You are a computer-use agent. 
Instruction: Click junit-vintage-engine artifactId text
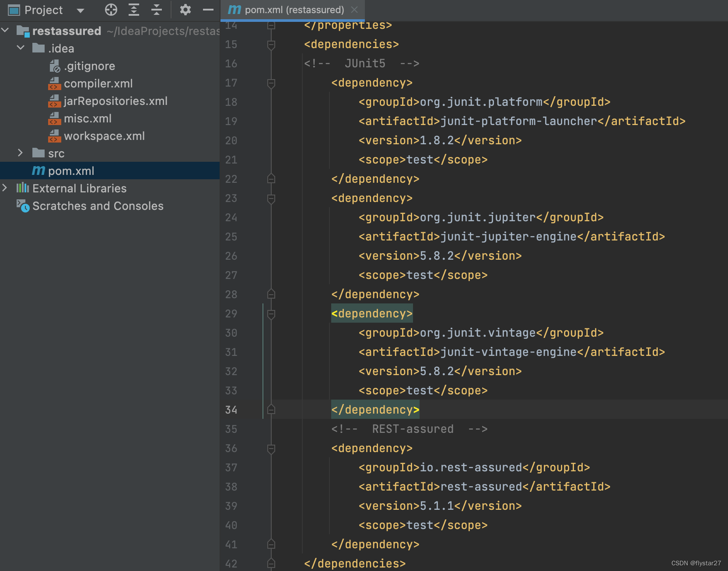(x=508, y=352)
